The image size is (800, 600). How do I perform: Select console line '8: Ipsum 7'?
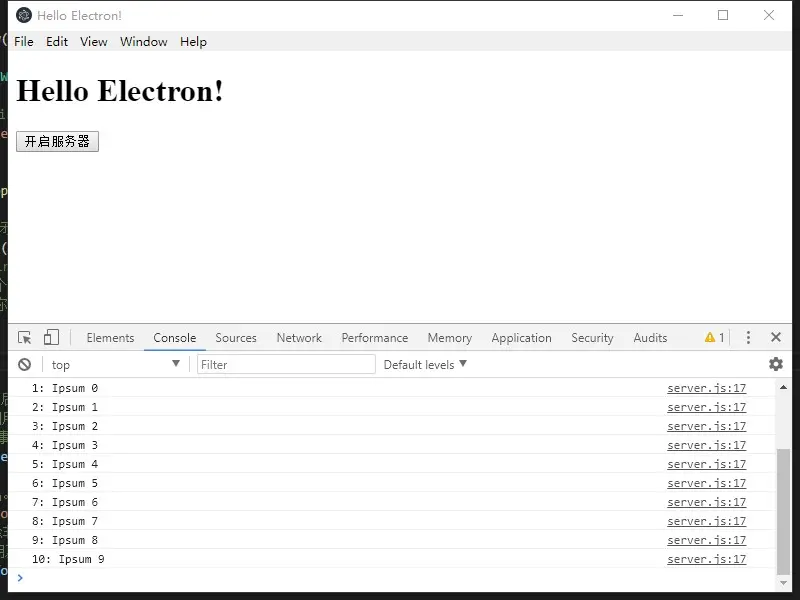point(65,521)
